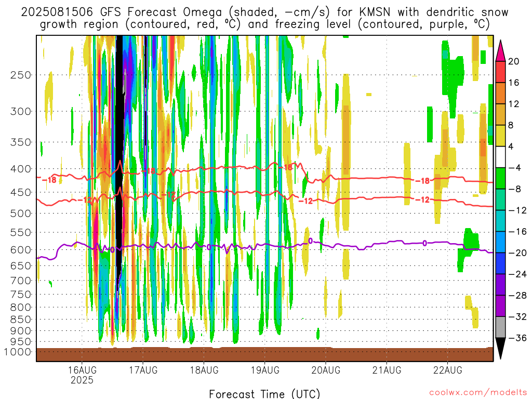Click the 19AUG date label on the x-axis

(x=265, y=370)
